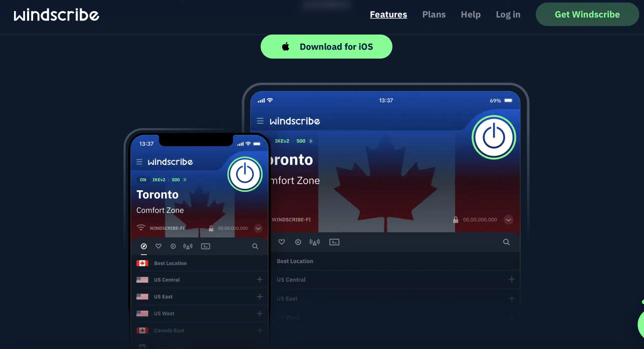Select heart favorites tab on tablet
This screenshot has height=349, width=644.
(282, 242)
